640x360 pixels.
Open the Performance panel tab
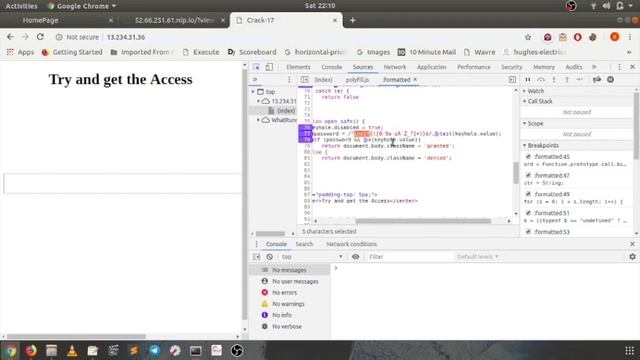coord(473,67)
